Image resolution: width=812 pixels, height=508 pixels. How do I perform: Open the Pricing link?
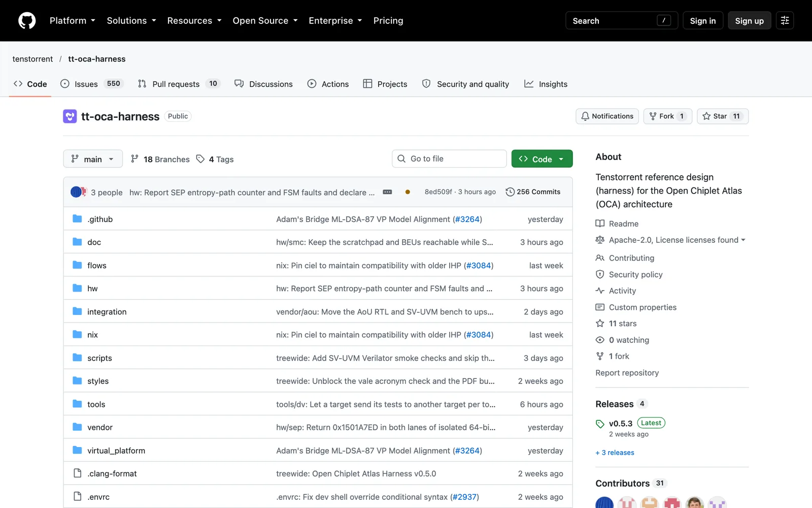[x=388, y=21]
